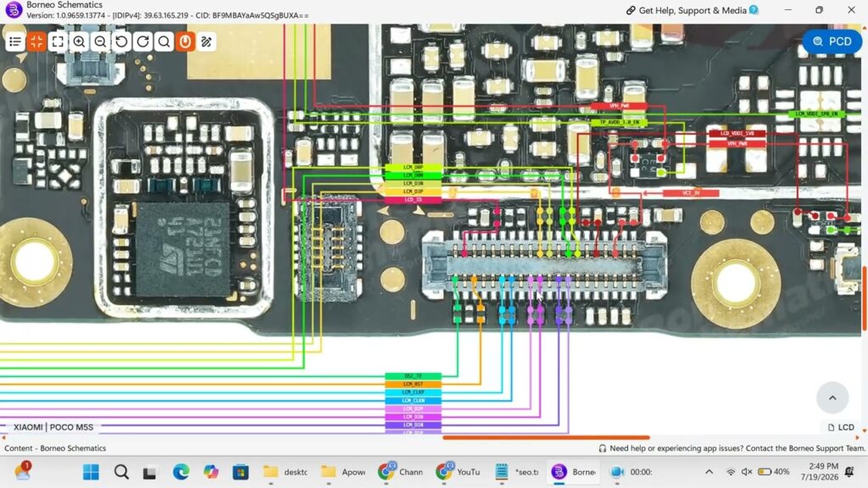Viewport: 868px width, 488px height.
Task: Open the Apow folder taskbar item
Action: click(343, 472)
